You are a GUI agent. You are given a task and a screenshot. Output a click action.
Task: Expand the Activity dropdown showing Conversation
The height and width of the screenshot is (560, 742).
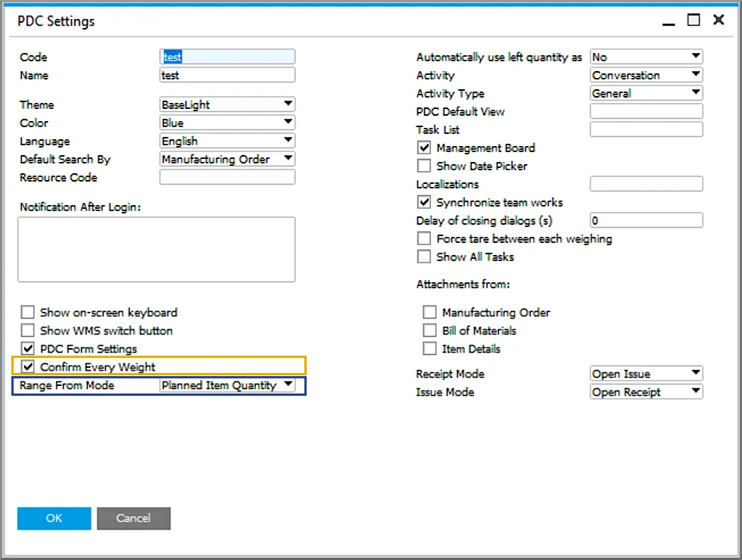(x=647, y=75)
